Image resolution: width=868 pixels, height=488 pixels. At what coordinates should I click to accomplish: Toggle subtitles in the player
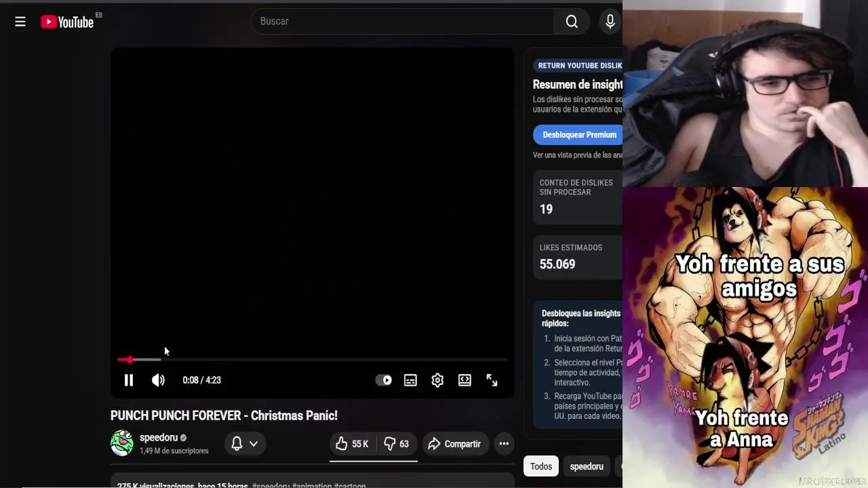(x=410, y=380)
